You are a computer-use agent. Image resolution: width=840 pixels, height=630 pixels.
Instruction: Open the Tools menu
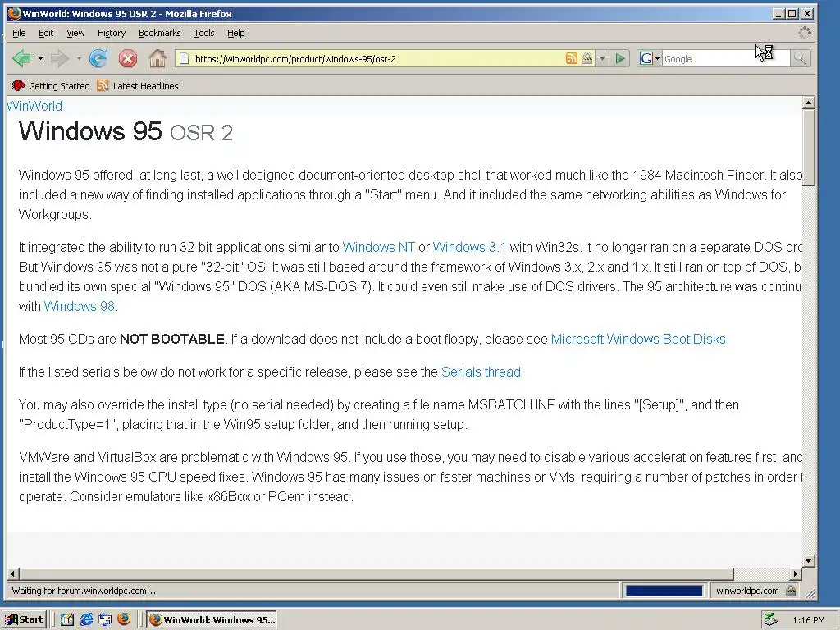pos(204,33)
